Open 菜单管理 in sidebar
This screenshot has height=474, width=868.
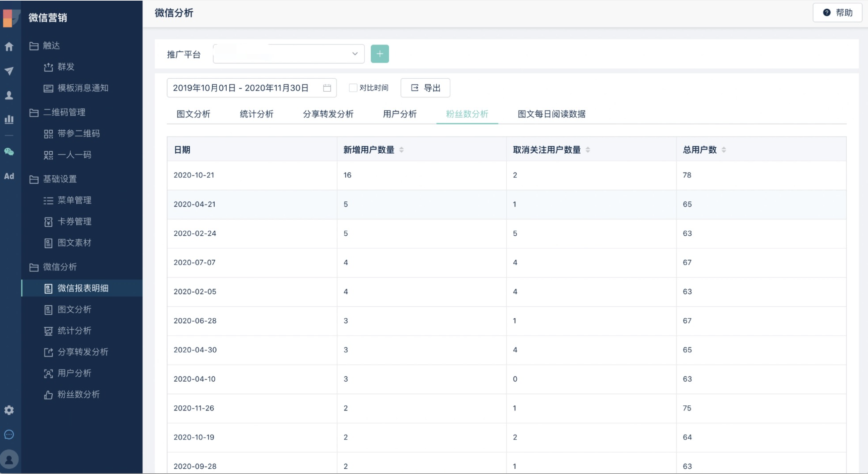pyautogui.click(x=82, y=200)
